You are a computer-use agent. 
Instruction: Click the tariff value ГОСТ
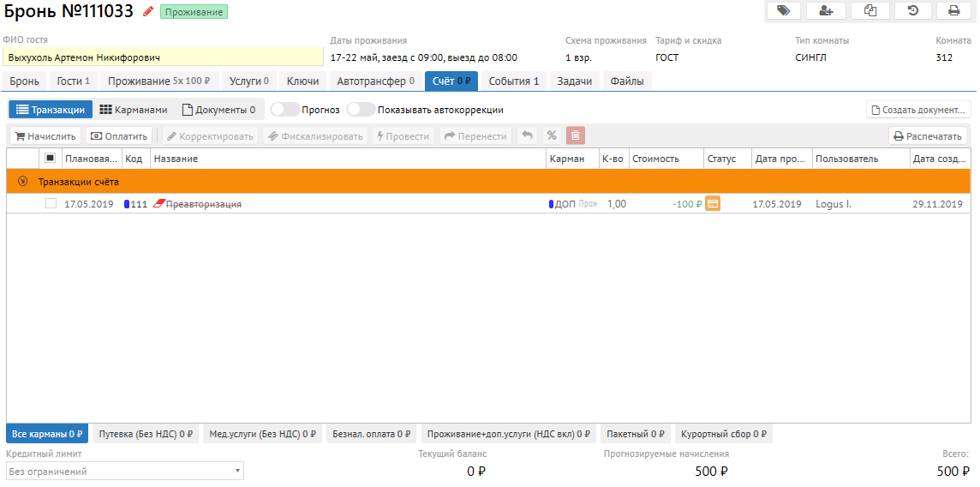666,57
